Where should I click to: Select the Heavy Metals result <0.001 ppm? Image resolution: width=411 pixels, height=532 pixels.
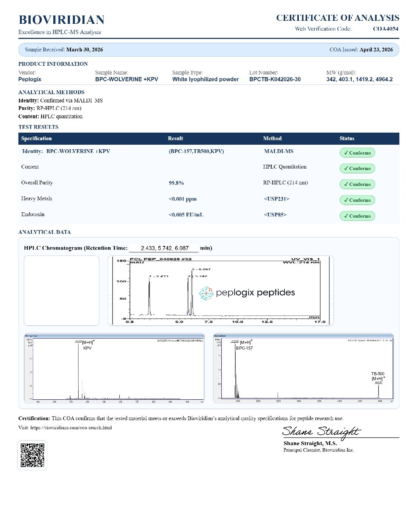(183, 199)
